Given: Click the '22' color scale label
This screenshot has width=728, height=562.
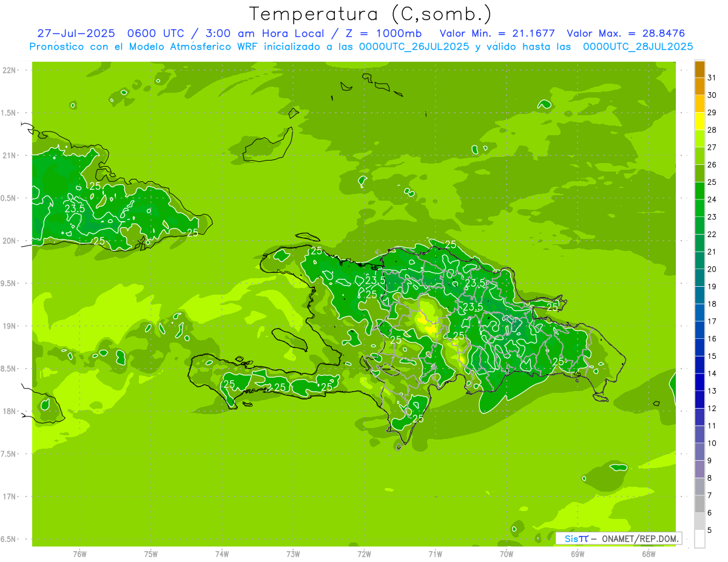Looking at the screenshot, I should 712,234.
